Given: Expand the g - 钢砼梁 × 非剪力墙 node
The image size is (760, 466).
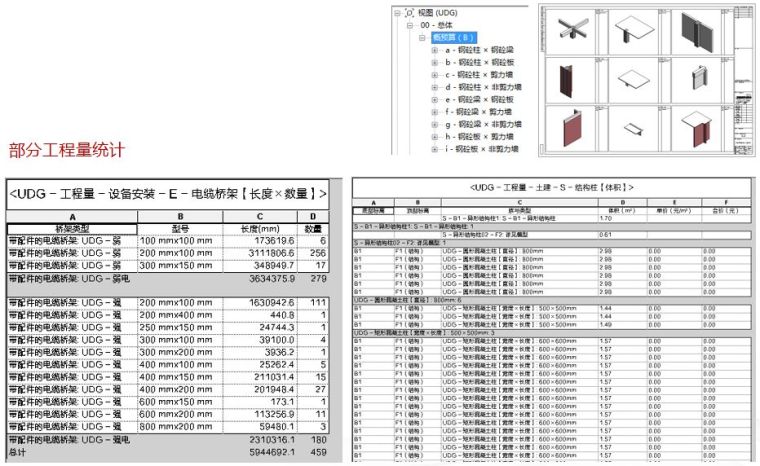Looking at the screenshot, I should coord(435,125).
